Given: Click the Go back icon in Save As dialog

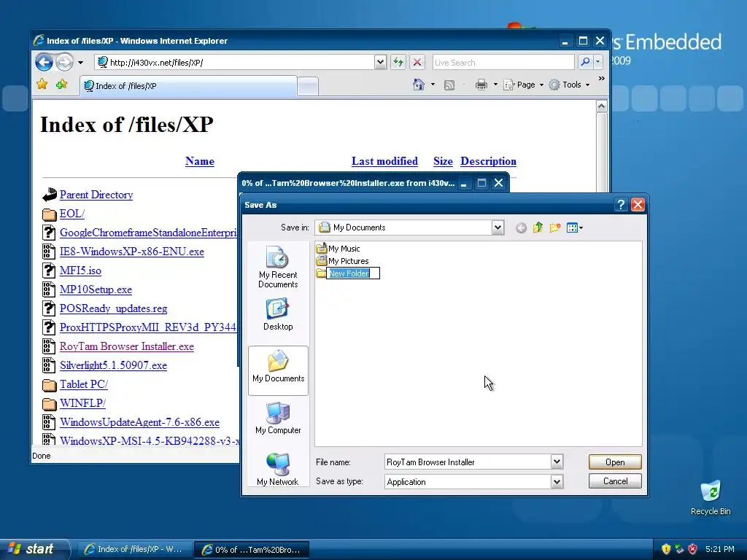Looking at the screenshot, I should (x=521, y=227).
